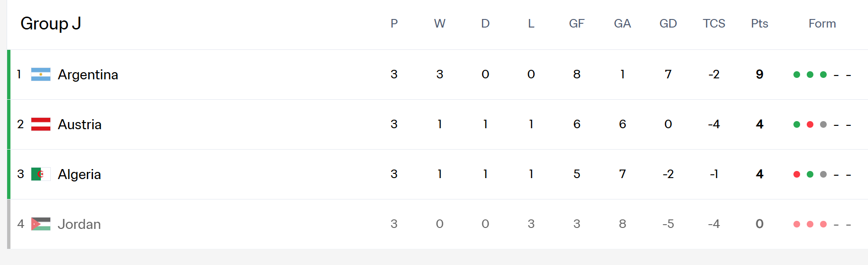Click the Pts column header
The image size is (868, 265).
[x=759, y=24]
